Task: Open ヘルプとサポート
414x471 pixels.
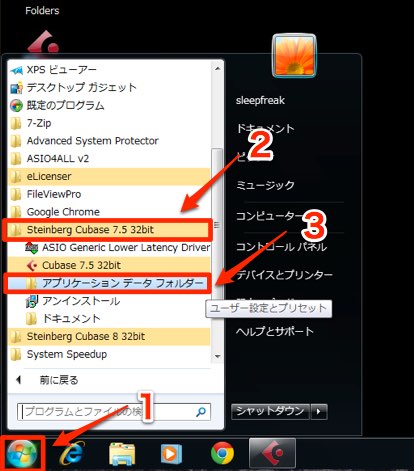Action: point(275,331)
